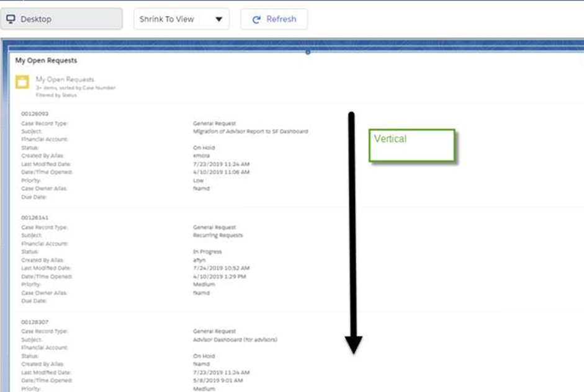This screenshot has height=392, width=584.
Task: Open the My Open Requests list link
Action: [x=65, y=79]
